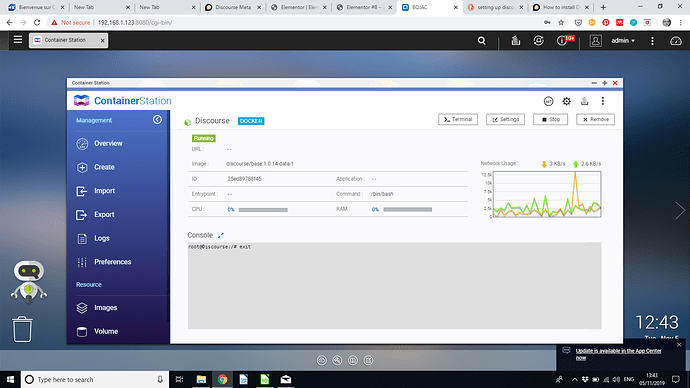Click the QTS search magnifier icon
The height and width of the screenshot is (388, 690).
(482, 41)
